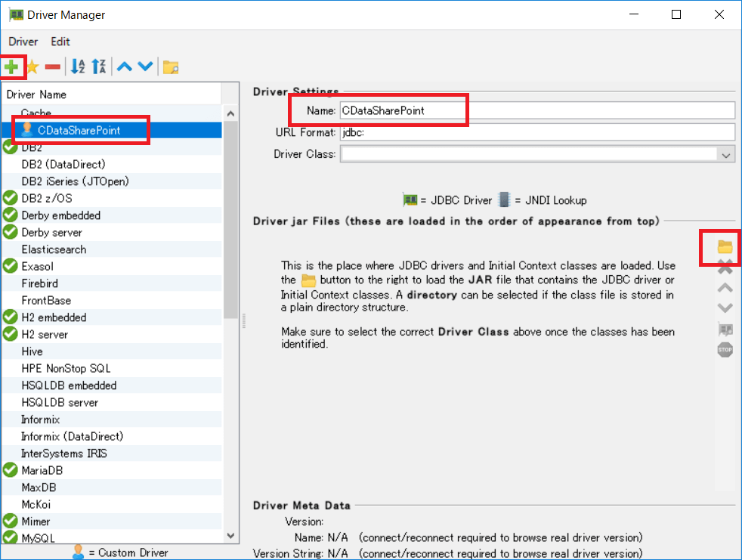This screenshot has height=560, width=742.
Task: Select HSQLDB server driver
Action: pos(112,403)
